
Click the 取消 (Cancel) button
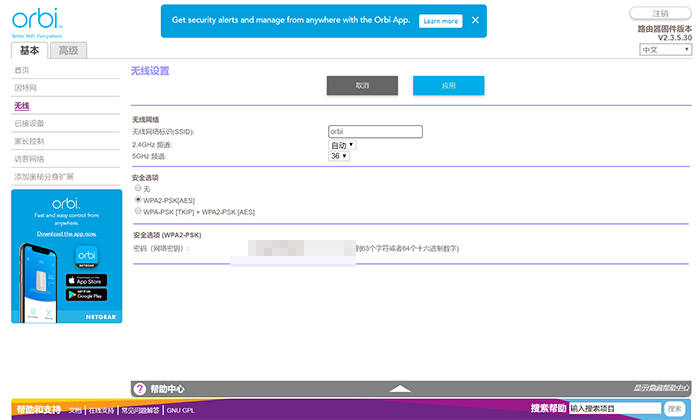click(362, 86)
